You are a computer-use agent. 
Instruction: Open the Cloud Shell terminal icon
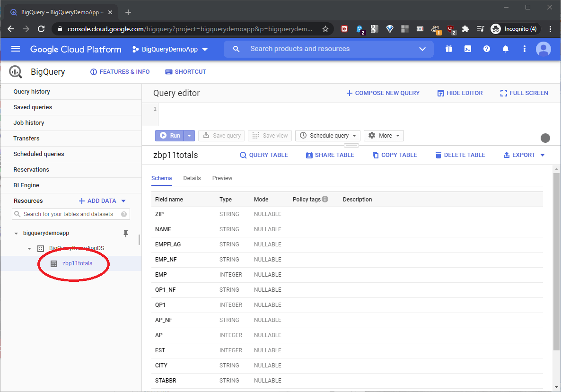tap(467, 49)
